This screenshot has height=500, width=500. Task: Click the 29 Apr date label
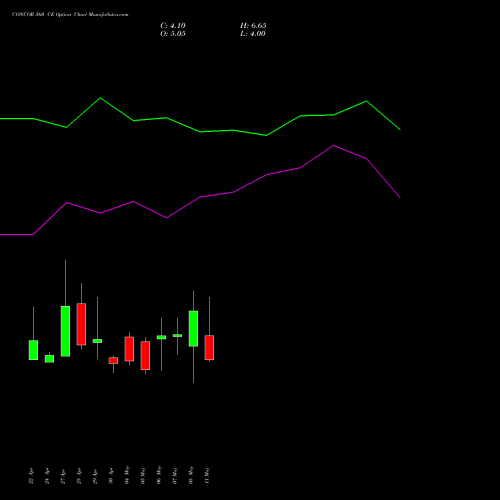[x=95, y=476]
